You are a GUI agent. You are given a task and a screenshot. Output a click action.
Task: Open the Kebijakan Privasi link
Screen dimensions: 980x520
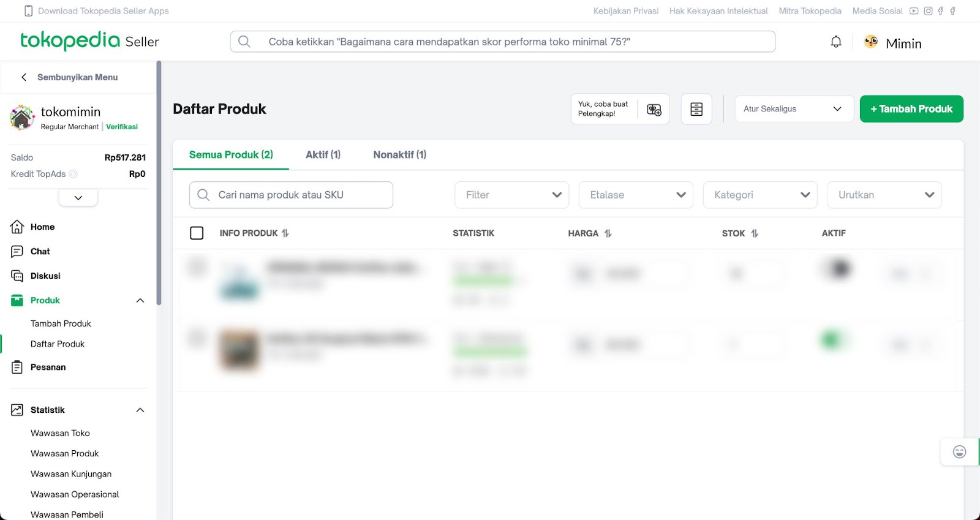(x=626, y=11)
